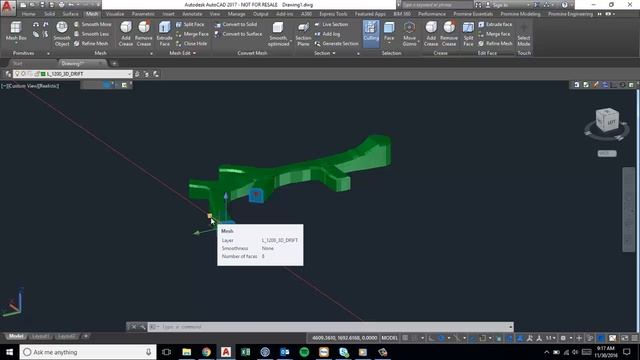Image resolution: width=640 pixels, height=360 pixels.
Task: Choose the Close Hole command
Action: (x=191, y=43)
